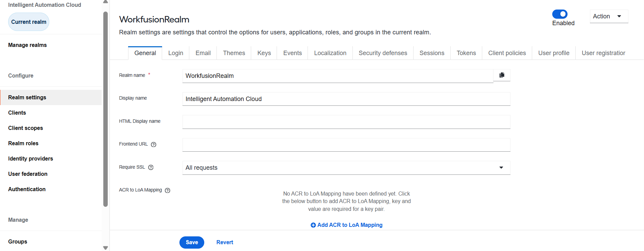Edit the Display name field
The width and height of the screenshot is (644, 251).
[346, 99]
